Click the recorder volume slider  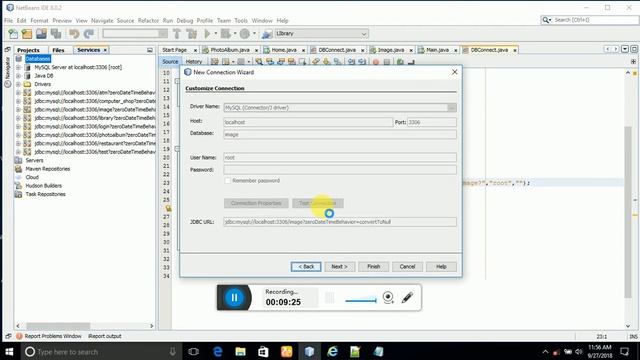[361, 301]
